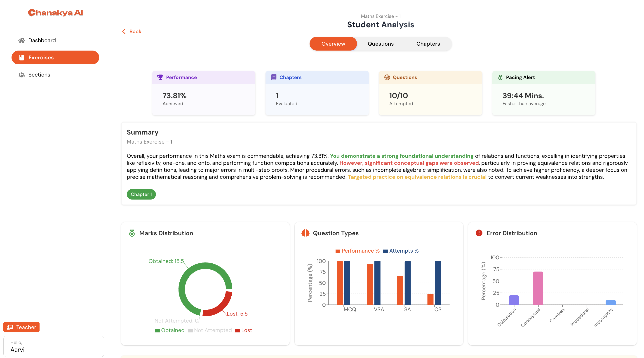The height and width of the screenshot is (358, 644).
Task: Click the CS orange performance bar
Action: (x=430, y=299)
